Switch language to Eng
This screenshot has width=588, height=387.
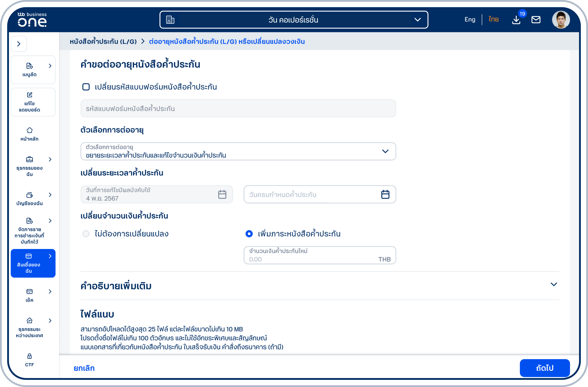coord(470,19)
